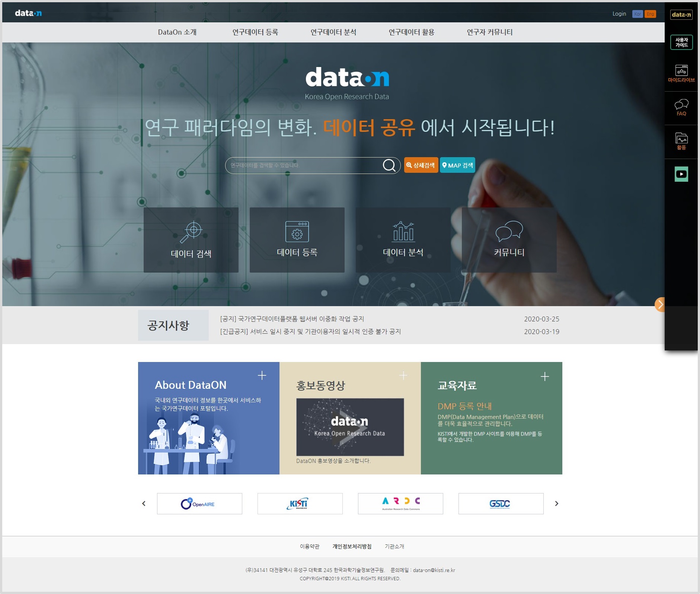Click the About DataON heading
Viewport: 700px width, 594px height.
[191, 385]
